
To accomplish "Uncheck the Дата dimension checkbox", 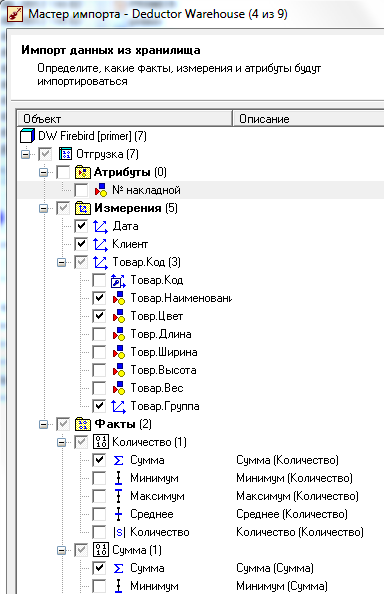I will point(81,226).
